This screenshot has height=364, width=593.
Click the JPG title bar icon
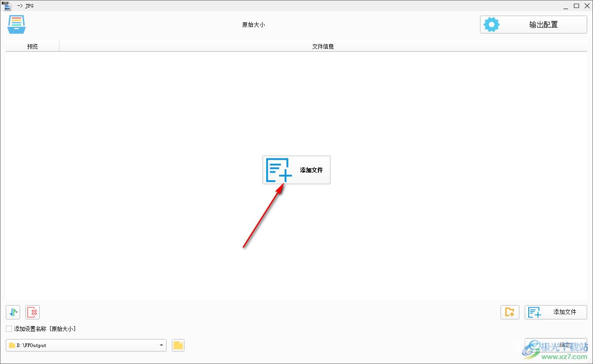pos(7,6)
